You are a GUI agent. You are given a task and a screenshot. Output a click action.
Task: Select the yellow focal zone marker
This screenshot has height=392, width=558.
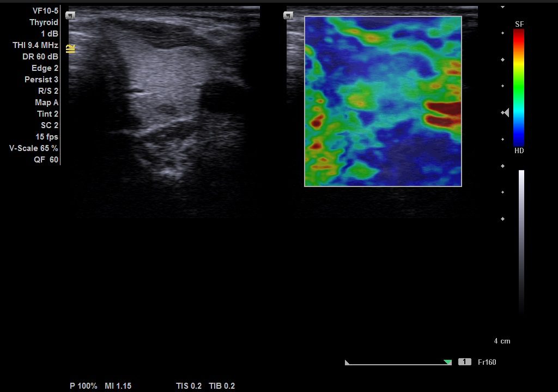(70, 49)
